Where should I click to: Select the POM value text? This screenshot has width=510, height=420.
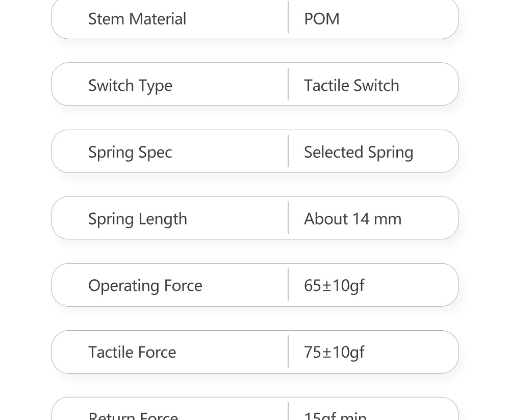point(322,19)
